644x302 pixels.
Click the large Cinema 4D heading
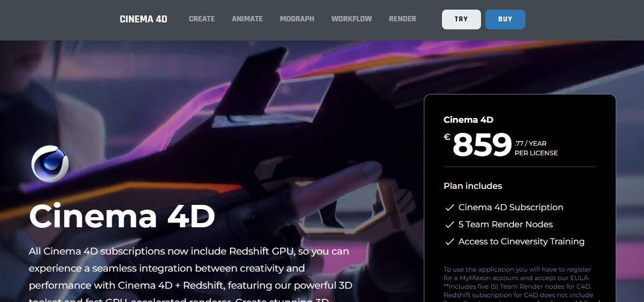click(x=122, y=216)
